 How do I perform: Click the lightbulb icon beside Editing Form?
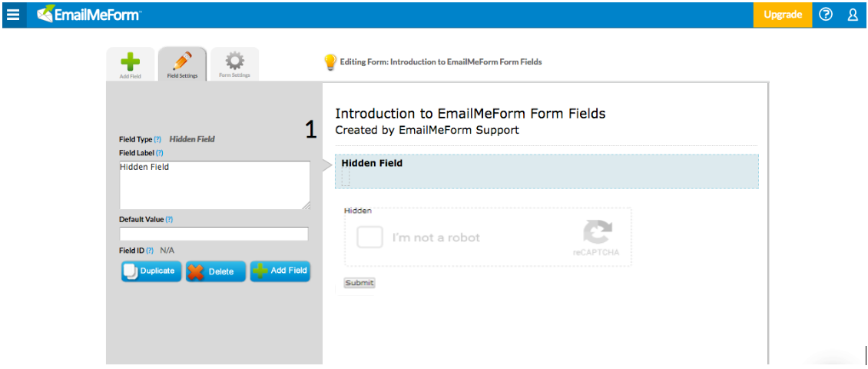tap(330, 62)
